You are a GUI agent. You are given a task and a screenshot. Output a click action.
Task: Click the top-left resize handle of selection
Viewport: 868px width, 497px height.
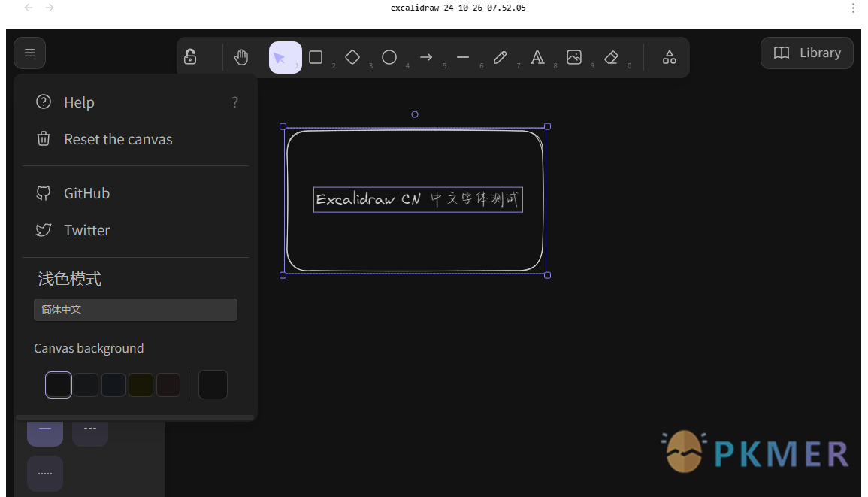pos(283,126)
